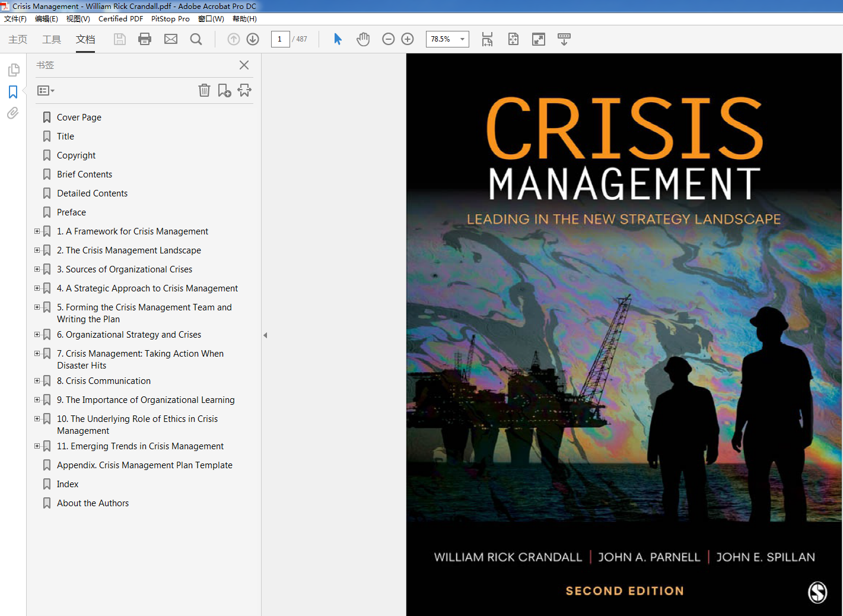Screen dimensions: 843x616
Task: Go to next page arrow
Action: tap(253, 39)
